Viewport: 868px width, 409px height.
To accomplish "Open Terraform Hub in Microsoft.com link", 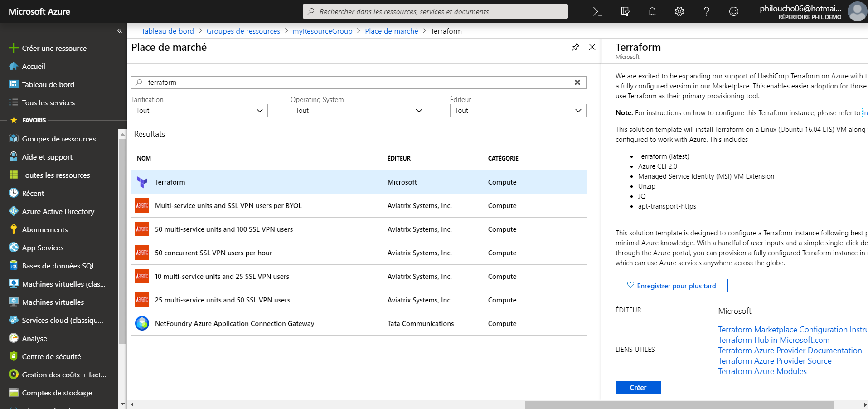I will [x=774, y=340].
